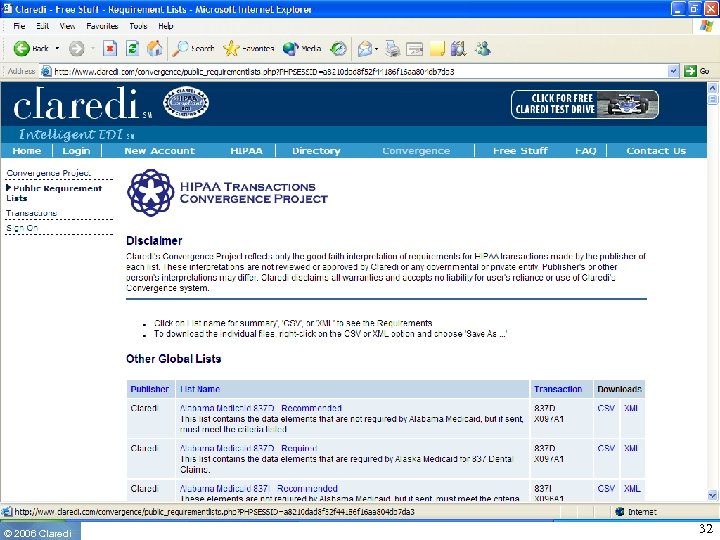Click the Research books toolbar icon

(458, 48)
